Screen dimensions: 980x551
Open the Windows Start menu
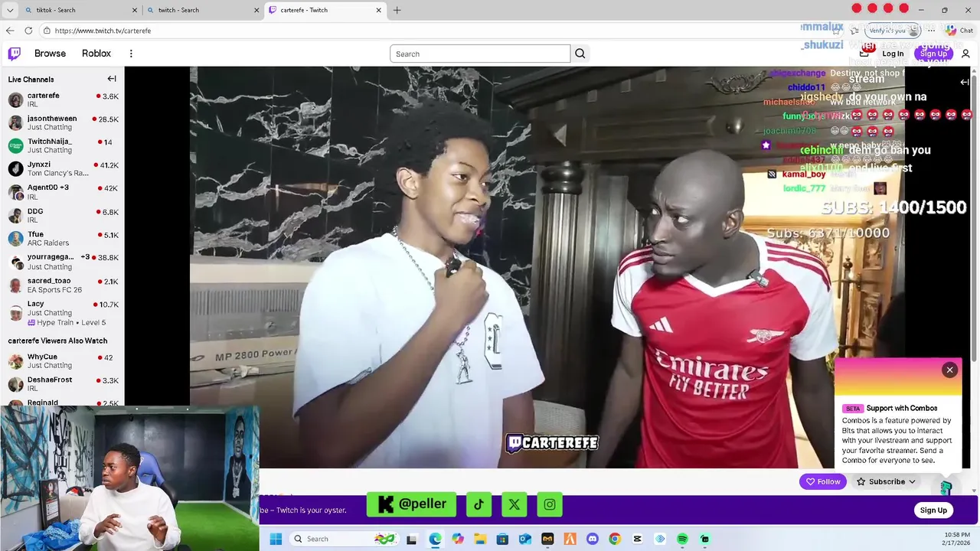pyautogui.click(x=276, y=539)
